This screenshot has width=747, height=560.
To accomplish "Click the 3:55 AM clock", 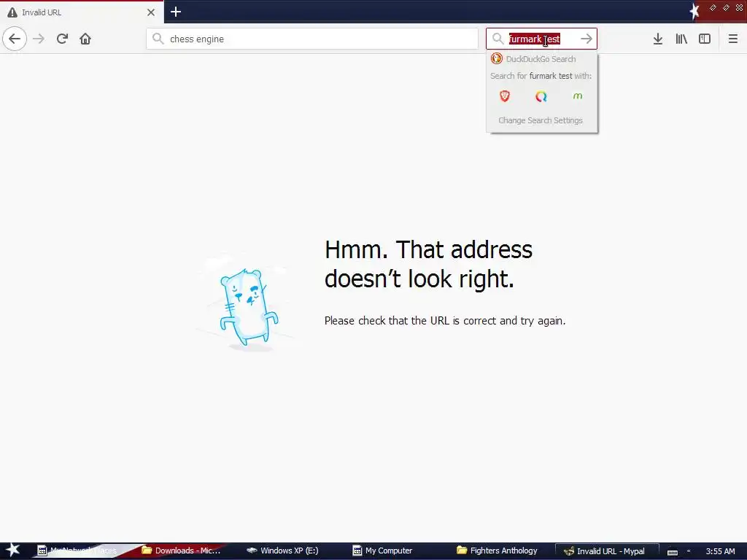I will [720, 551].
